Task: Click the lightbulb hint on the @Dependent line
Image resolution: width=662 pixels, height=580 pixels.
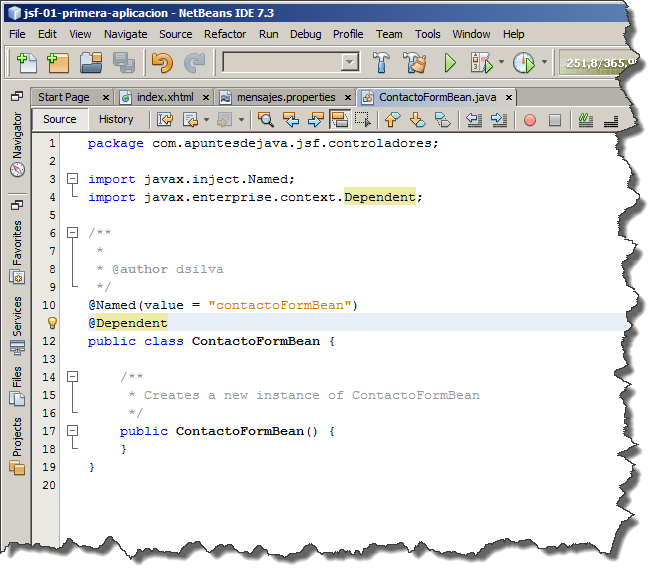Action: (52, 323)
